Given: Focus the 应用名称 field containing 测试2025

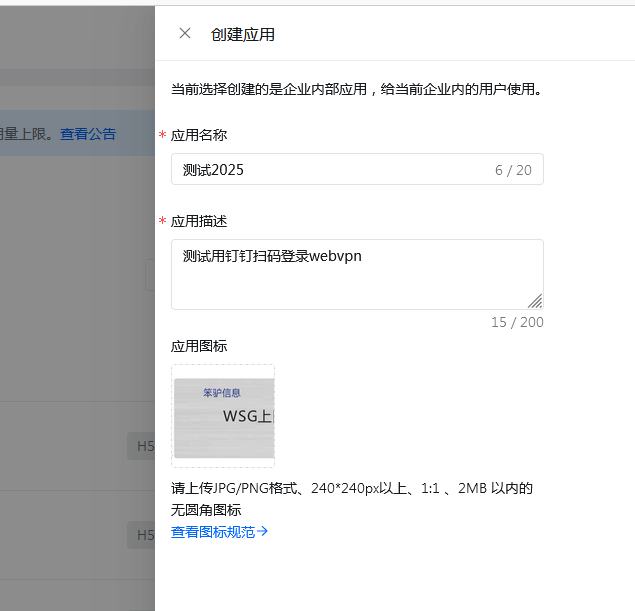Looking at the screenshot, I should click(330, 170).
